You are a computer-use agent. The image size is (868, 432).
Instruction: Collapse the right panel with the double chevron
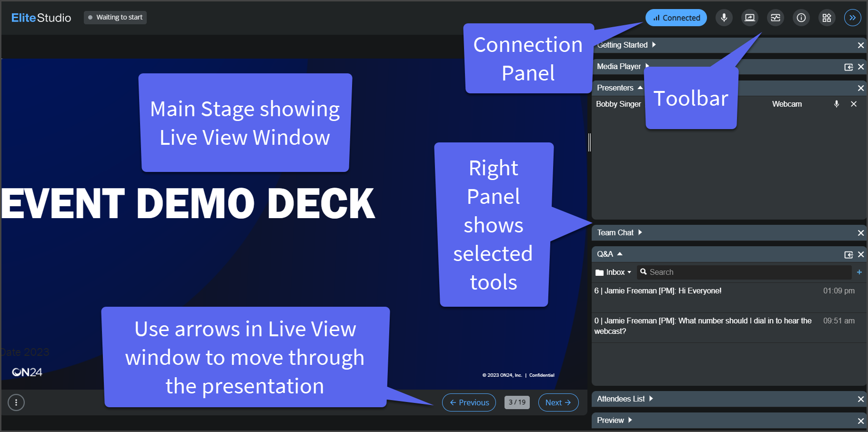pos(853,18)
